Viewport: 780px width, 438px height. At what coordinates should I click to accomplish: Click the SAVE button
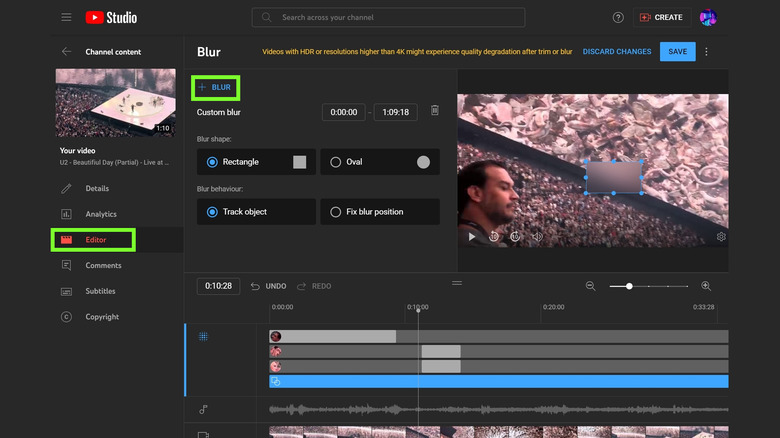pos(677,52)
